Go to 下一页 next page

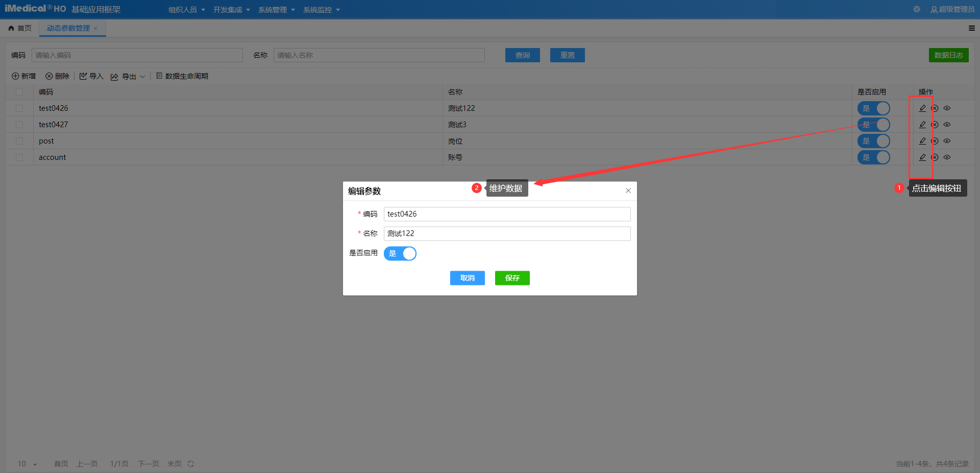[x=149, y=464]
